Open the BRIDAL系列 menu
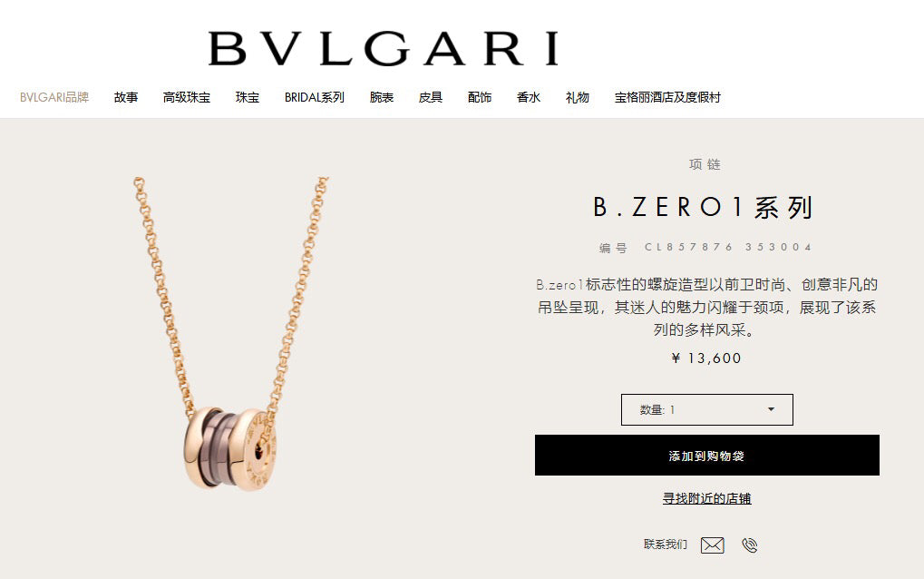 pyautogui.click(x=314, y=97)
